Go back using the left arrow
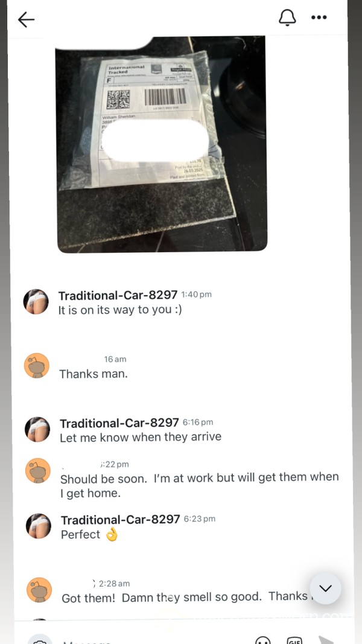This screenshot has width=362, height=644. coord(27,19)
